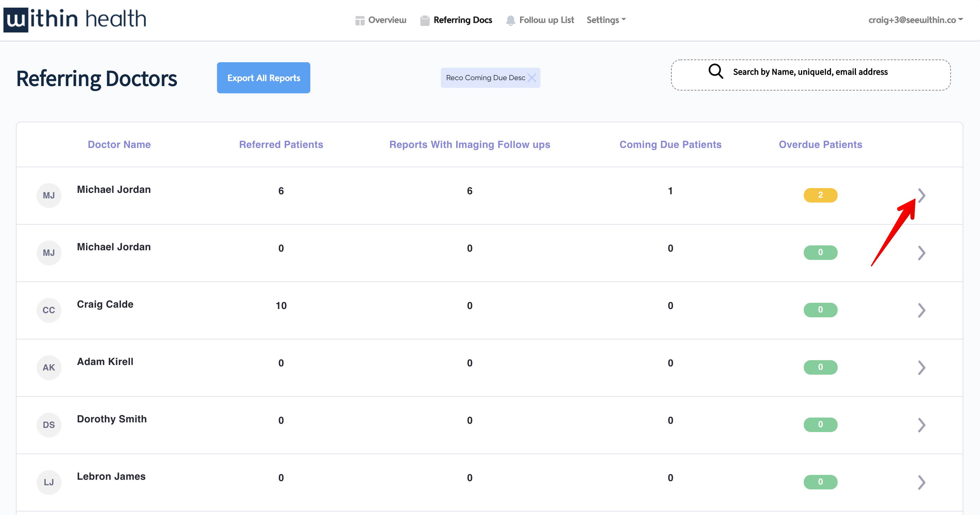This screenshot has height=515, width=980.
Task: Click the MJ avatar with 6 referred patients
Action: click(49, 195)
